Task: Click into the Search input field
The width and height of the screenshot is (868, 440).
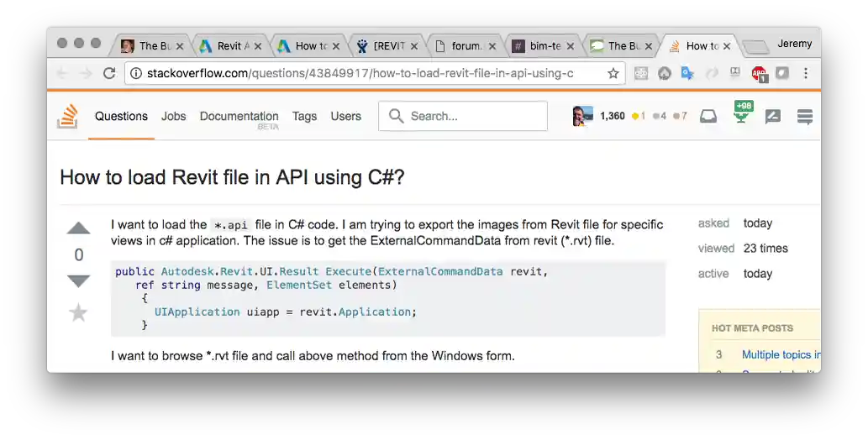Action: (x=471, y=117)
